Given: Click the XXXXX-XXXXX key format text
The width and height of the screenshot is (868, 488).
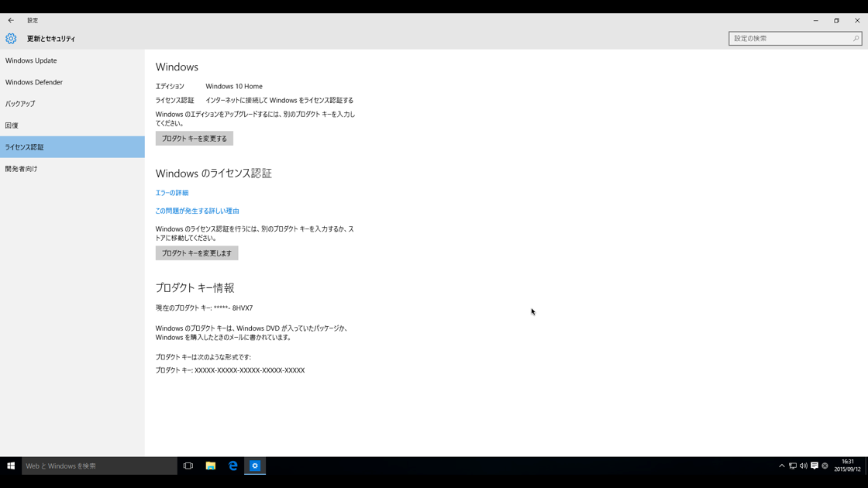Looking at the screenshot, I should pyautogui.click(x=250, y=370).
